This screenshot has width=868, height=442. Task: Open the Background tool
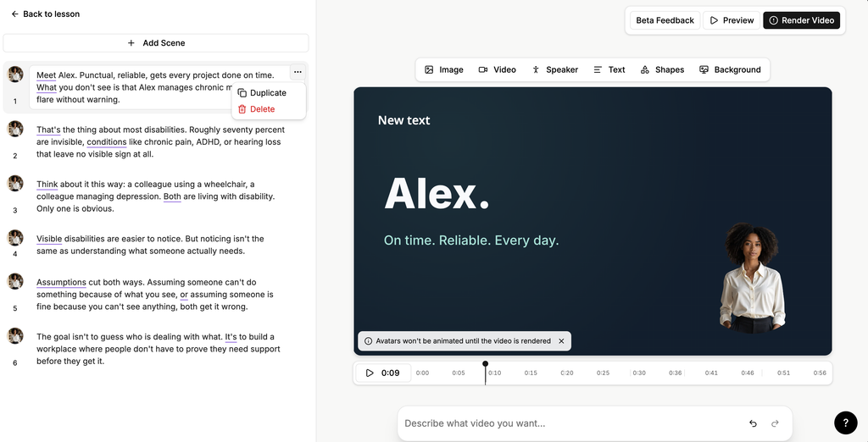point(730,69)
